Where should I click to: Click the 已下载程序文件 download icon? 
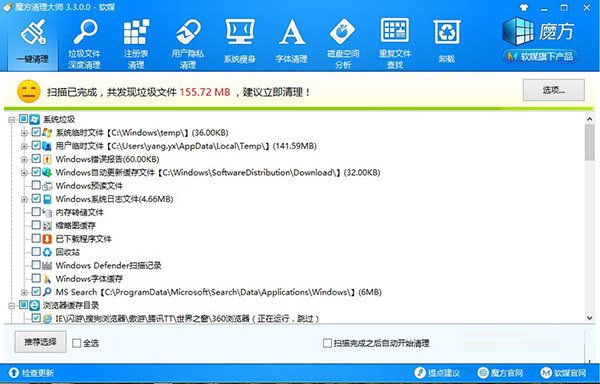point(47,239)
